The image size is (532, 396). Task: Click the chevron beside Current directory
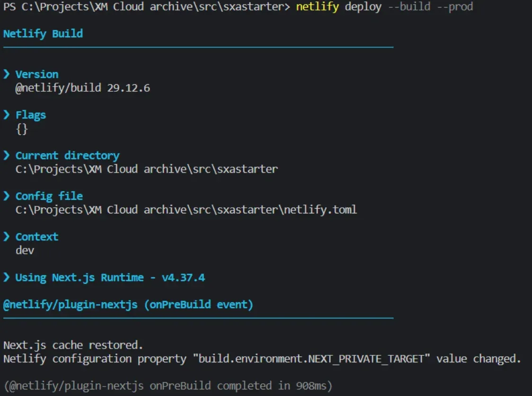point(7,155)
